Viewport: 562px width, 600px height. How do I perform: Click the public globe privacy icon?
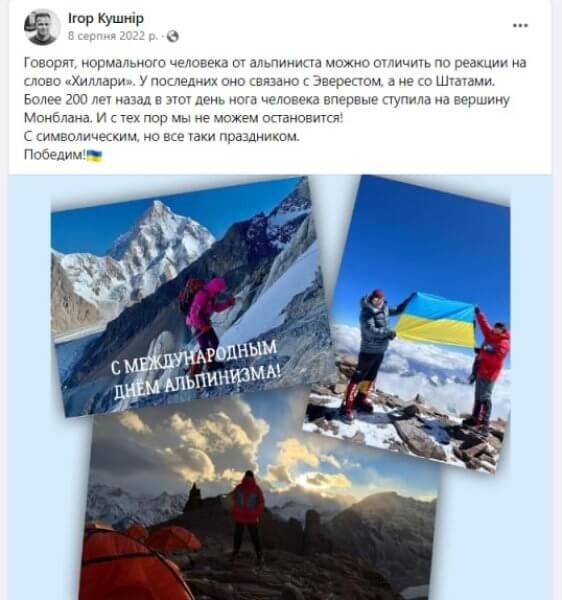[x=173, y=36]
